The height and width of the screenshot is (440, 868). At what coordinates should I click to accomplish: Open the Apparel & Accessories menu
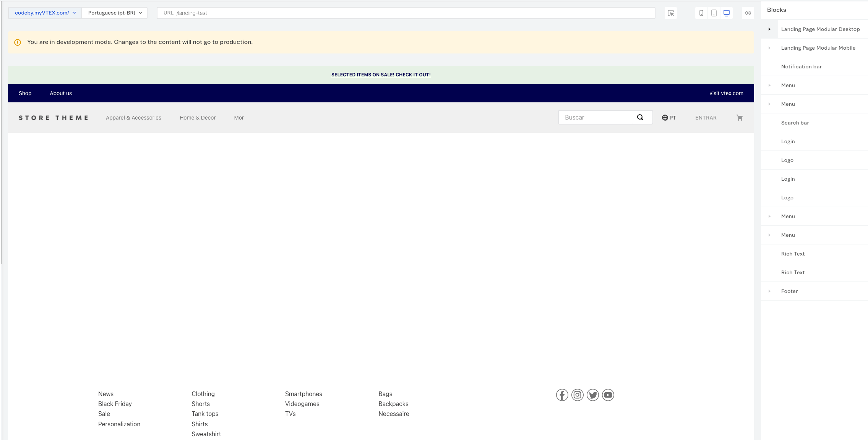(133, 118)
